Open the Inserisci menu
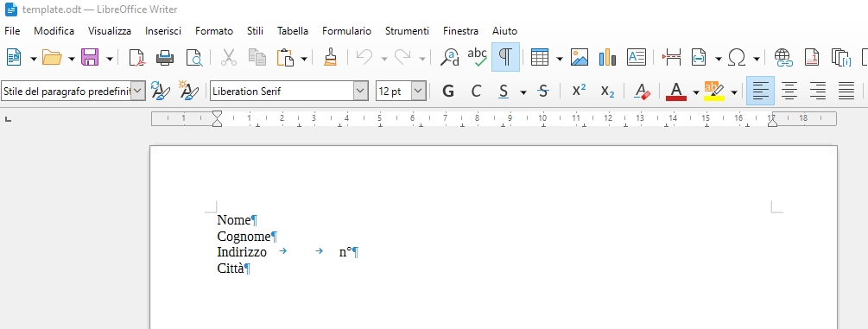Image resolution: width=868 pixels, height=329 pixels. 163,31
